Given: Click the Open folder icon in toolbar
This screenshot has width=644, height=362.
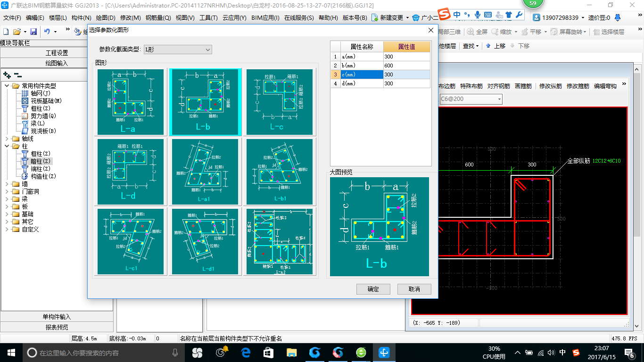Looking at the screenshot, I should pos(17,32).
